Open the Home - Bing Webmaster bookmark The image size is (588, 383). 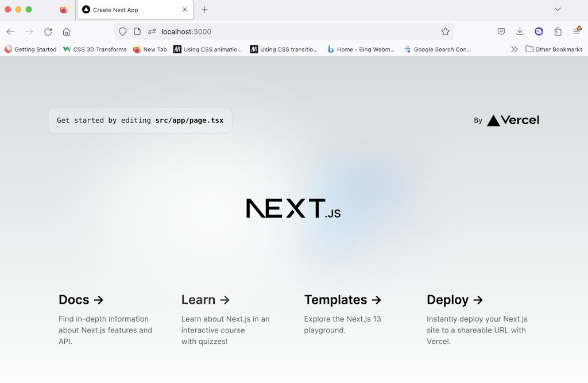(361, 49)
